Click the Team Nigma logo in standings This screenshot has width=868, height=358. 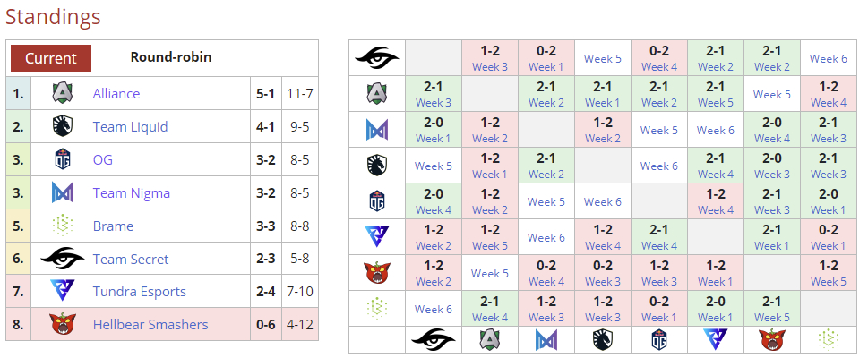[63, 192]
